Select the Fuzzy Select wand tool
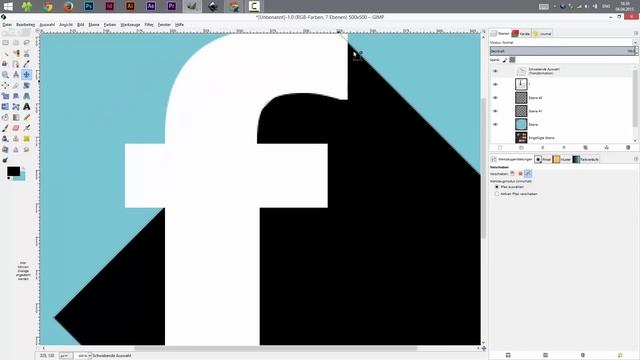This screenshot has width=640, height=360. pyautogui.click(x=5, y=53)
